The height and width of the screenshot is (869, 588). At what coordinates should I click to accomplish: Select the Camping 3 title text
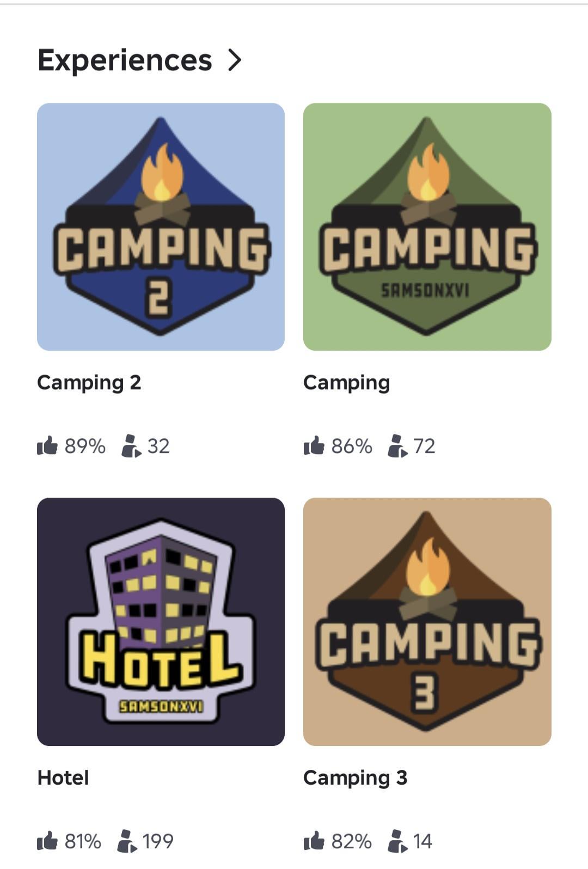[x=356, y=779]
